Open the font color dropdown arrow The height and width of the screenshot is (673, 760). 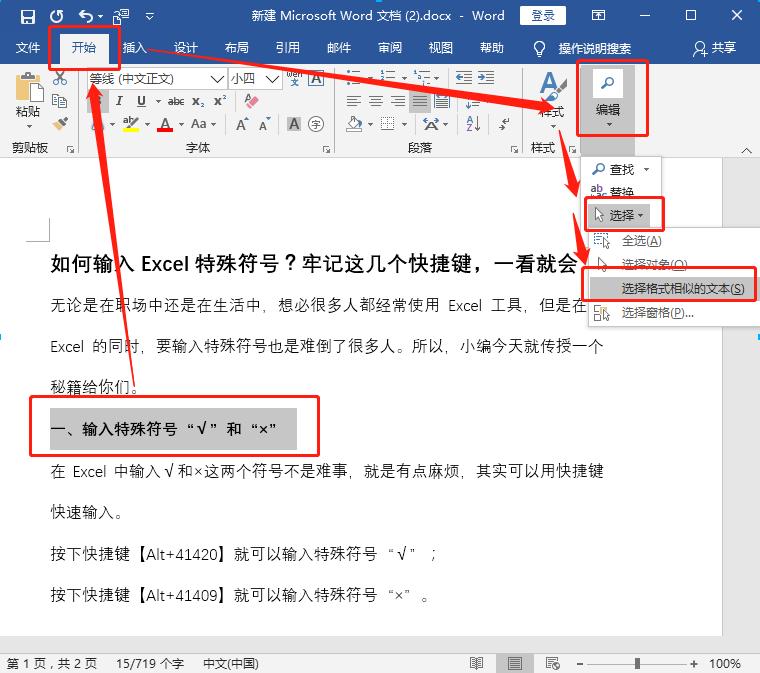click(x=181, y=125)
